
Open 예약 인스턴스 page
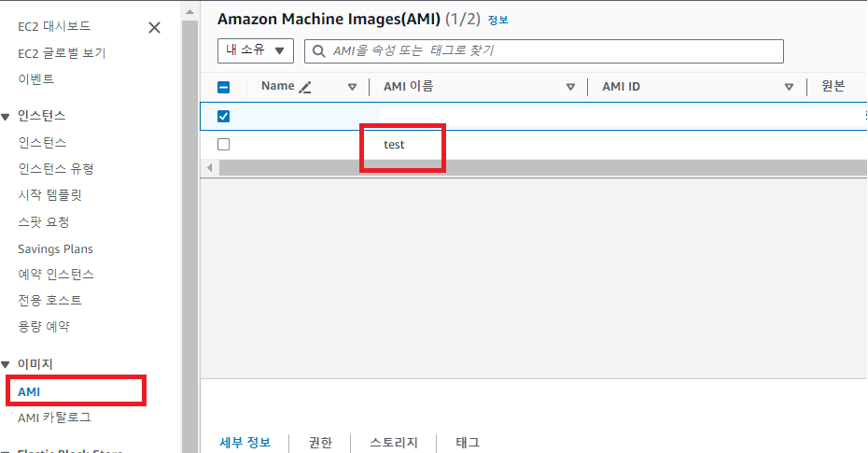(56, 275)
